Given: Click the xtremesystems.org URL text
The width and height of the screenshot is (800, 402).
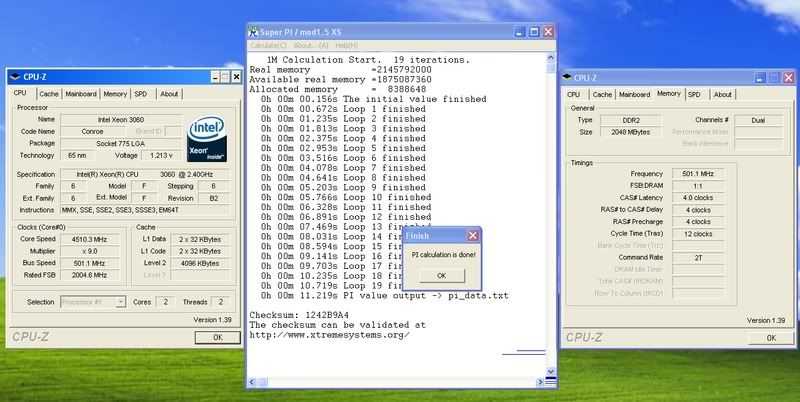Looking at the screenshot, I should [330, 335].
